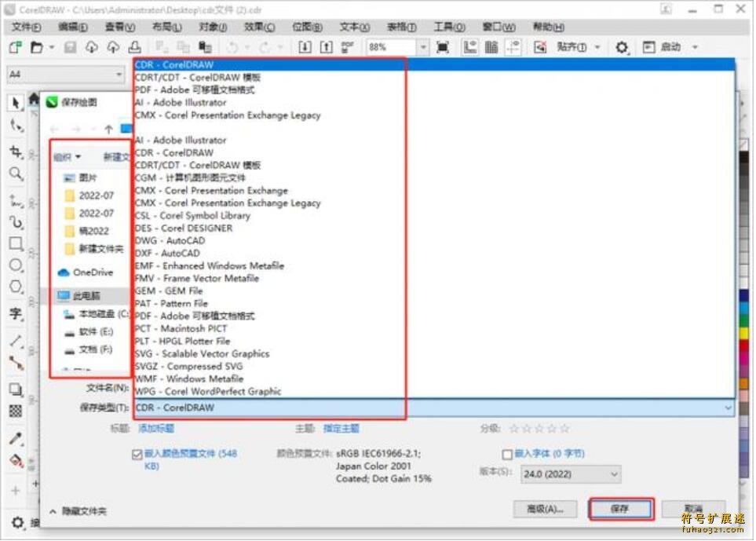Open the 88% zoom level dropdown
The width and height of the screenshot is (756, 541).
[x=423, y=47]
